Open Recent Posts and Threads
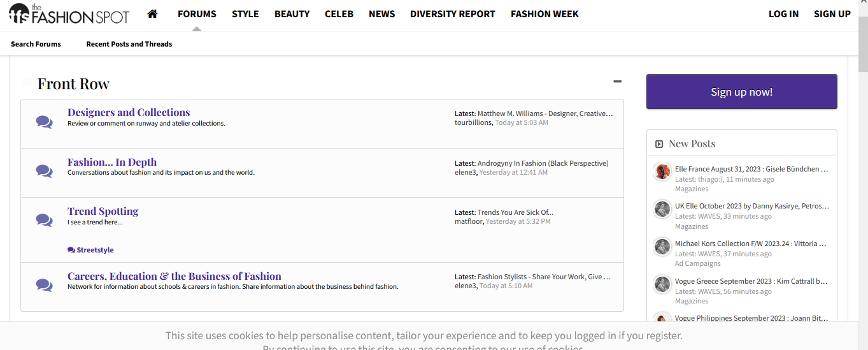 click(x=129, y=44)
